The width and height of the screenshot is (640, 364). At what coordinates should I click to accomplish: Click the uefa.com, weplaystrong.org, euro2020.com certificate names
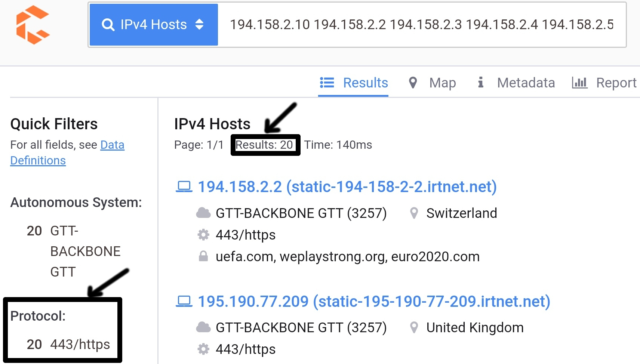click(x=348, y=257)
